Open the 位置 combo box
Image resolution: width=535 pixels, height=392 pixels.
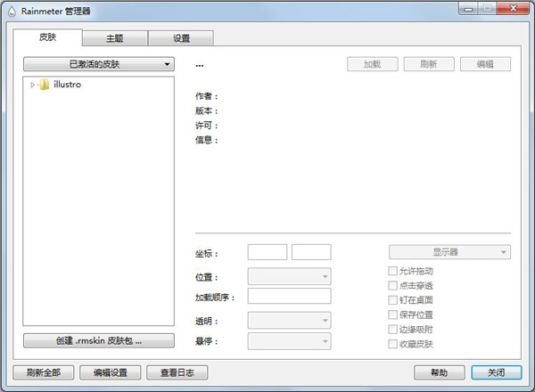[289, 276]
